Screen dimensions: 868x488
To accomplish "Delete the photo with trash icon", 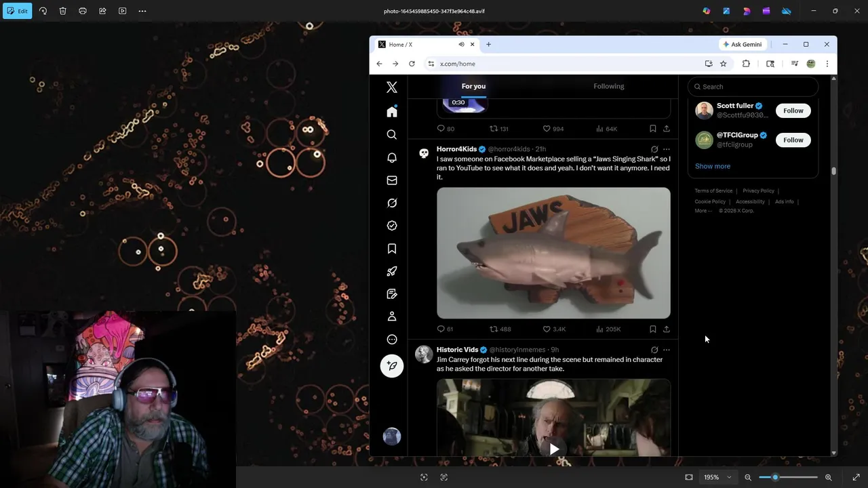I will point(62,11).
